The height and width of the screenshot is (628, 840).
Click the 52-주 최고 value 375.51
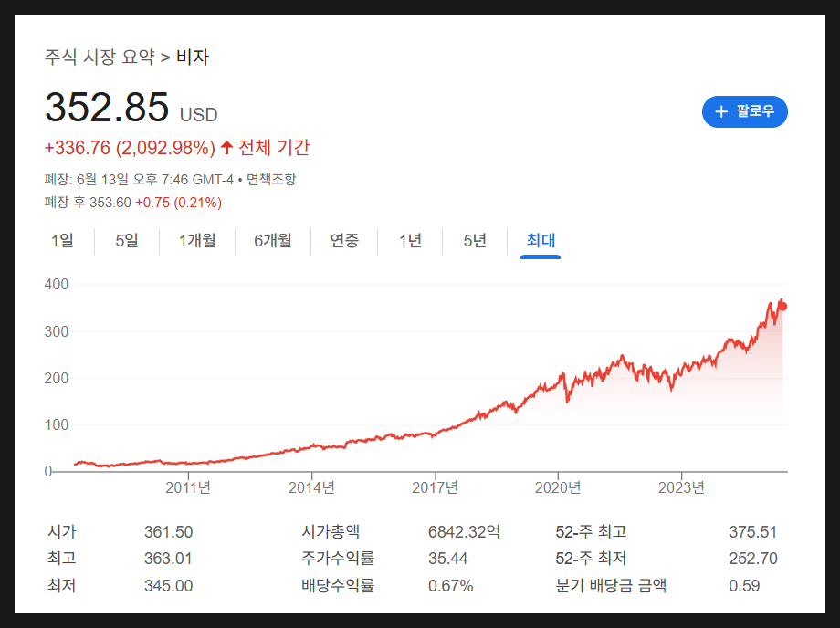(752, 532)
